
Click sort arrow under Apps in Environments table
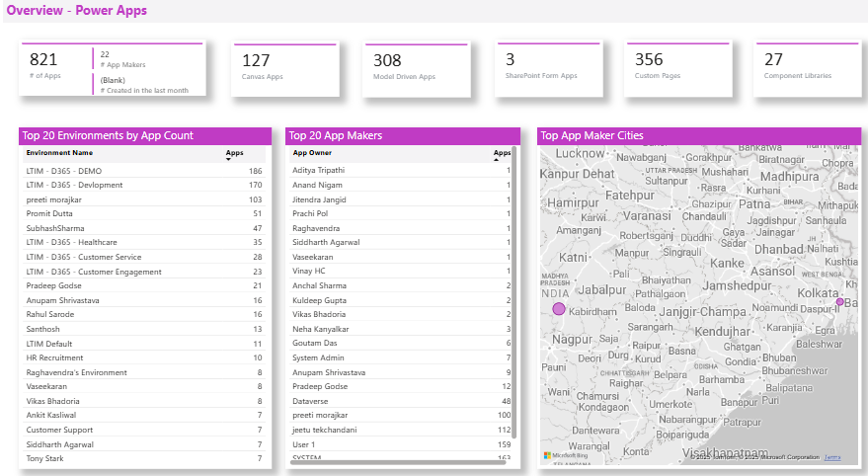click(x=229, y=160)
